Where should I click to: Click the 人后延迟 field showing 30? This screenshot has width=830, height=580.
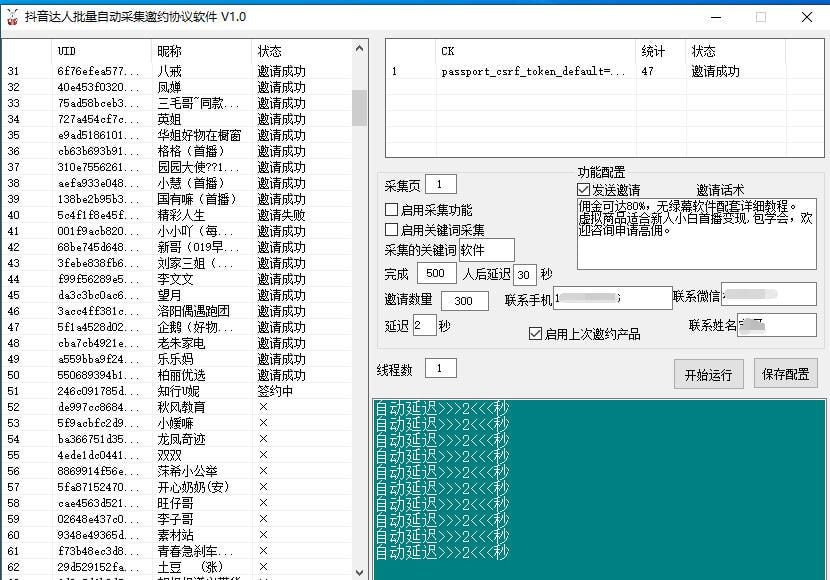[x=524, y=275]
